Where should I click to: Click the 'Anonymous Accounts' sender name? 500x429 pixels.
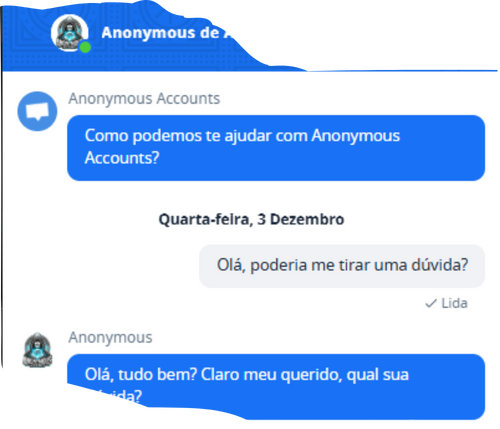tap(144, 99)
